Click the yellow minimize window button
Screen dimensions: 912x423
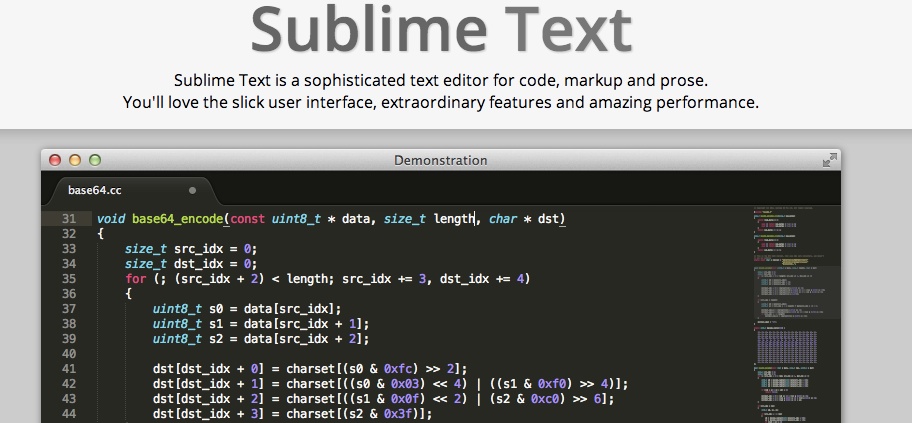tap(75, 160)
